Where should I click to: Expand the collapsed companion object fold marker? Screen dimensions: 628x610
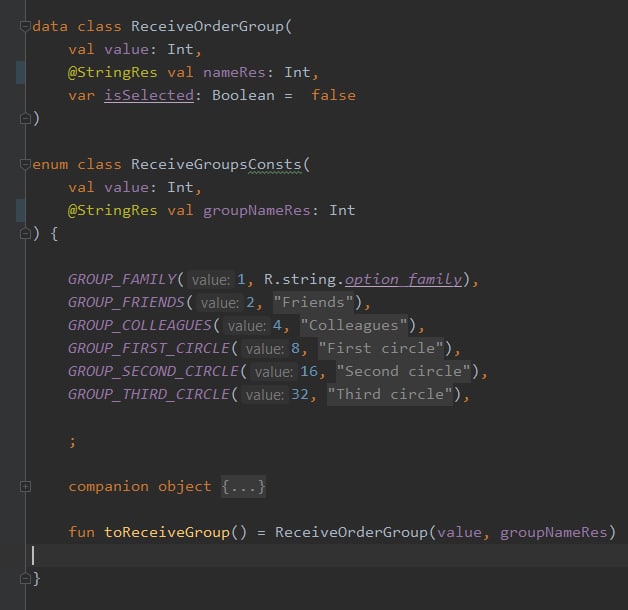25,486
